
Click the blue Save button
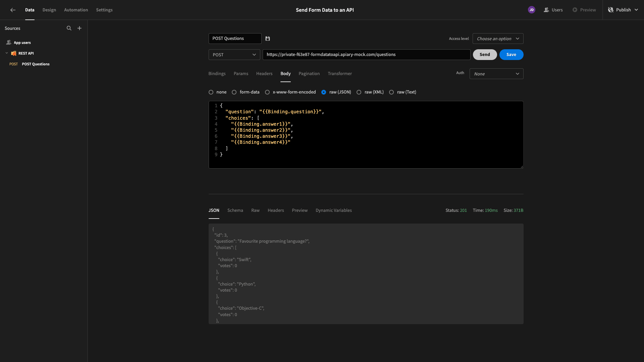511,55
